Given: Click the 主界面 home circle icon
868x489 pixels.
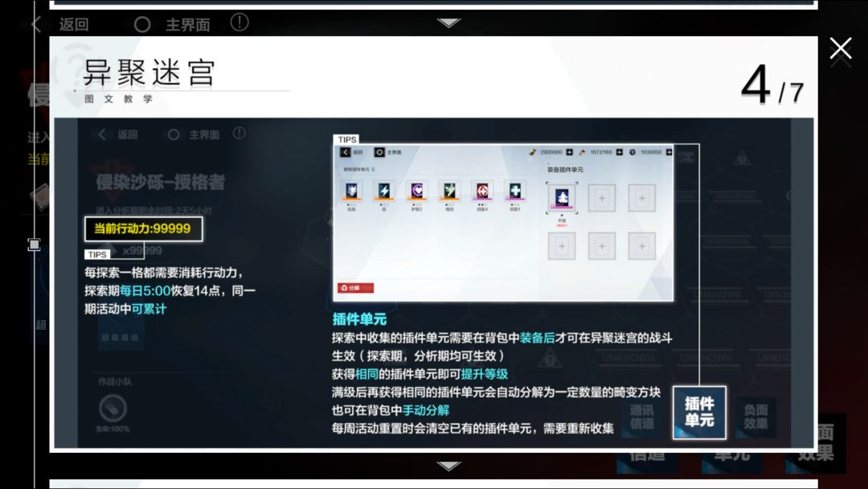Looking at the screenshot, I should tap(142, 24).
